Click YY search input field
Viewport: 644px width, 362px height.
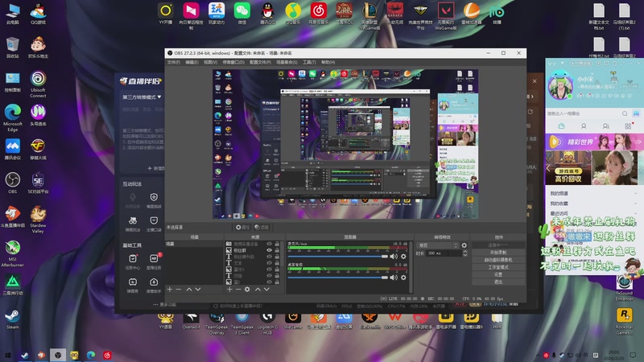[583, 113]
